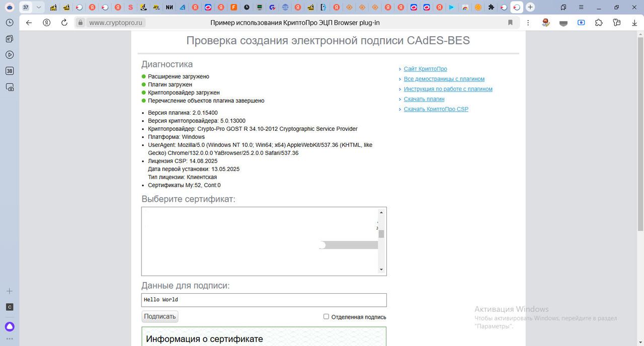Click the toolbar icon left of Downloads
This screenshot has height=346, width=644.
(x=616, y=23)
